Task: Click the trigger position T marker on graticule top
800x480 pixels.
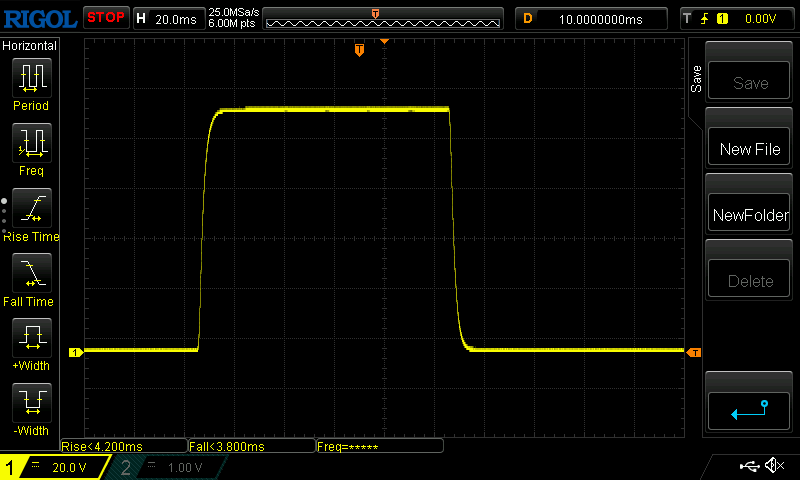Action: coord(359,50)
